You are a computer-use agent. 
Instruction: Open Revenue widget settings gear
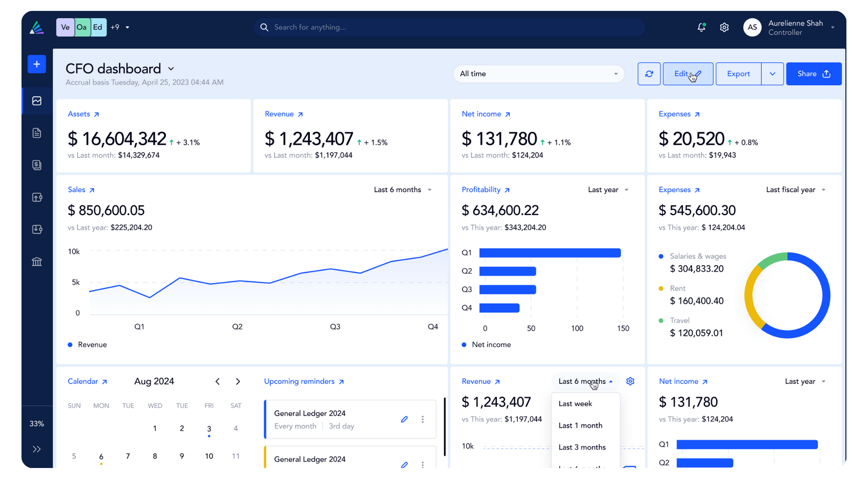tap(630, 381)
